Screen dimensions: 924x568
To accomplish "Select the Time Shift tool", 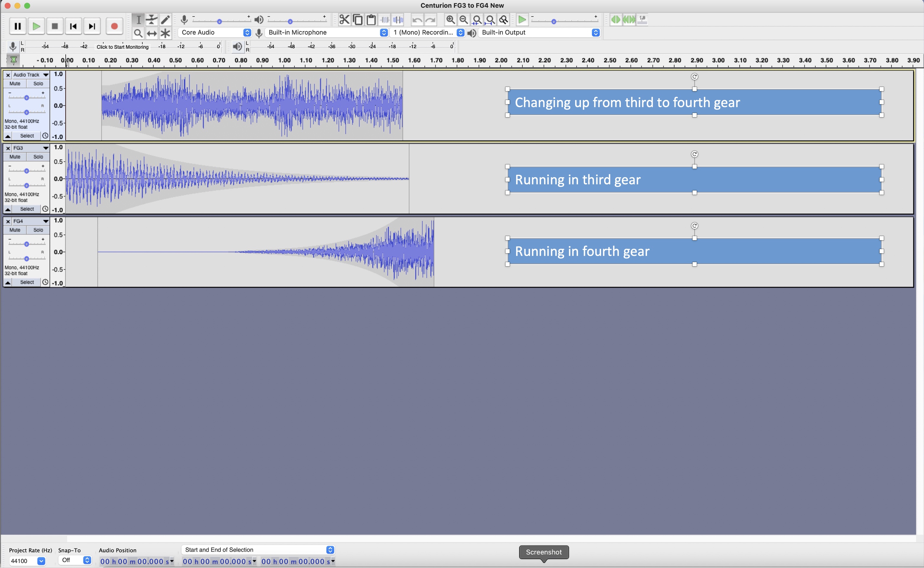I will [152, 33].
